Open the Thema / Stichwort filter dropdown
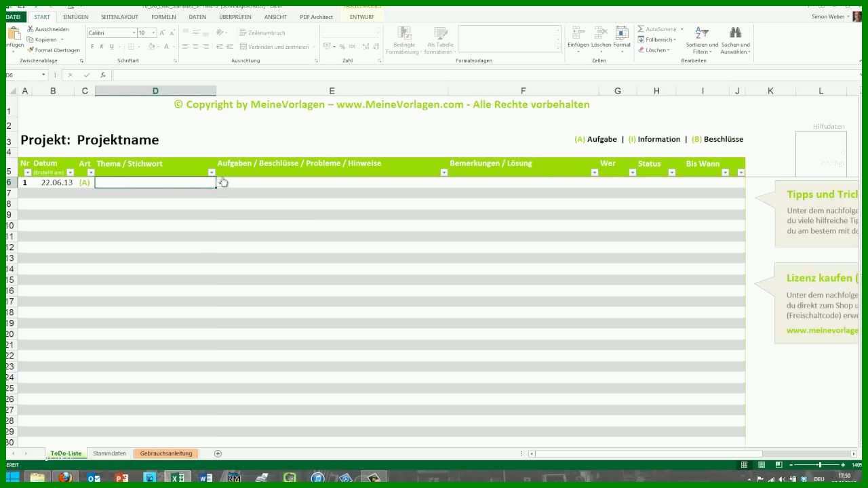The image size is (868, 488). (212, 173)
